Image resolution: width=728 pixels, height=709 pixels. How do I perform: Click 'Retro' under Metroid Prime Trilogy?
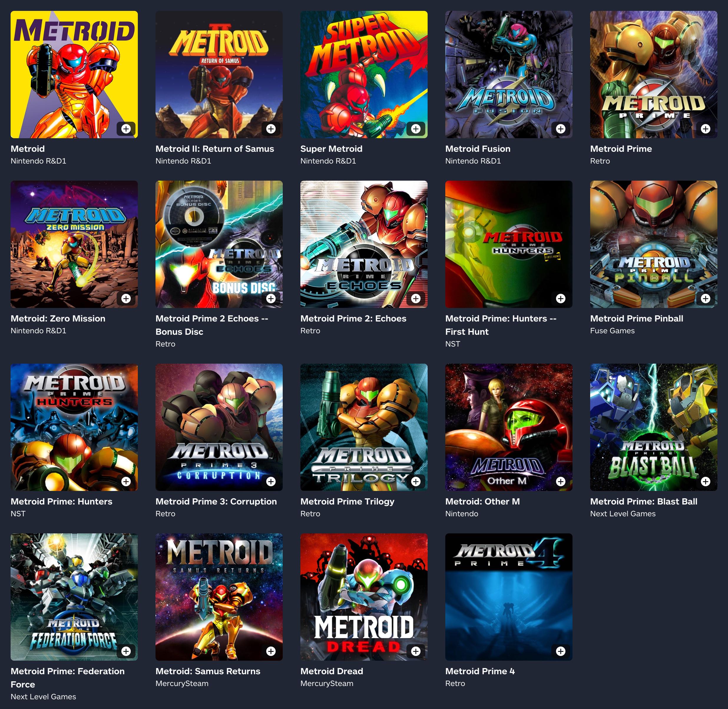click(x=310, y=514)
